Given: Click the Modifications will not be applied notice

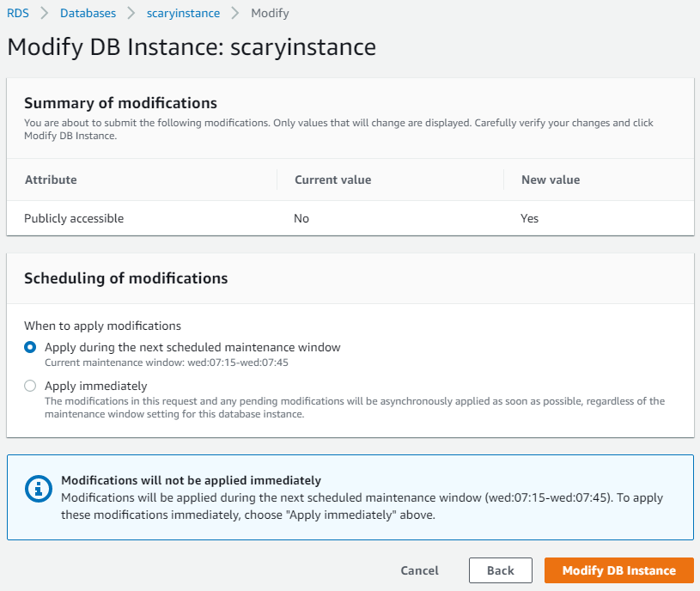Looking at the screenshot, I should point(350,497).
